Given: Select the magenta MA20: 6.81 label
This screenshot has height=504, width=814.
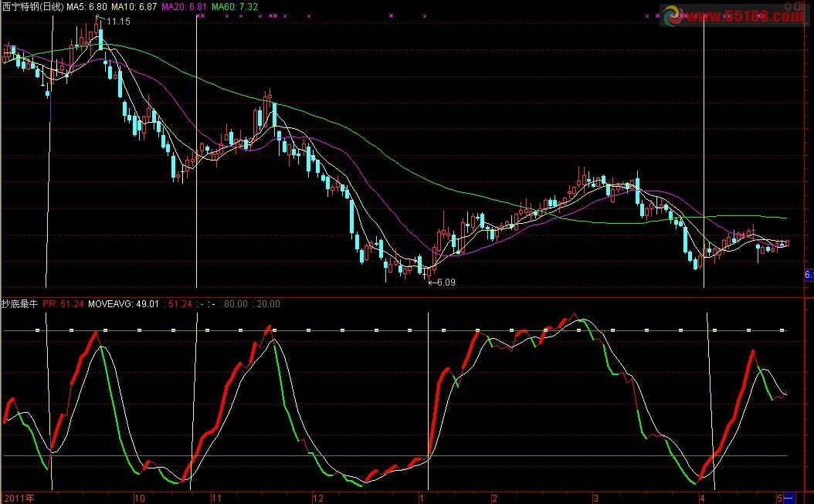Looking at the screenshot, I should tap(184, 6).
